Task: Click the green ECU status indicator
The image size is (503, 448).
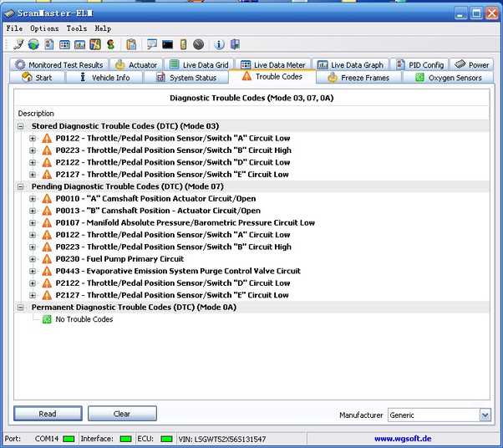Action: coord(166,439)
